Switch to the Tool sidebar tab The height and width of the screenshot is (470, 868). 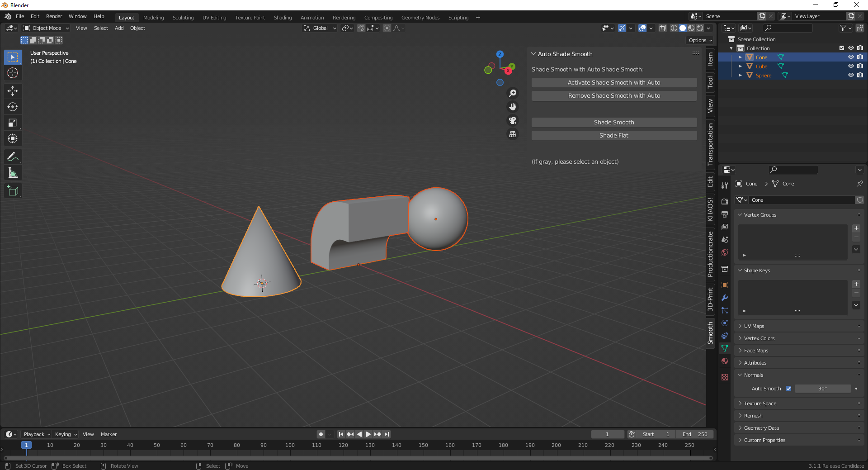click(710, 83)
